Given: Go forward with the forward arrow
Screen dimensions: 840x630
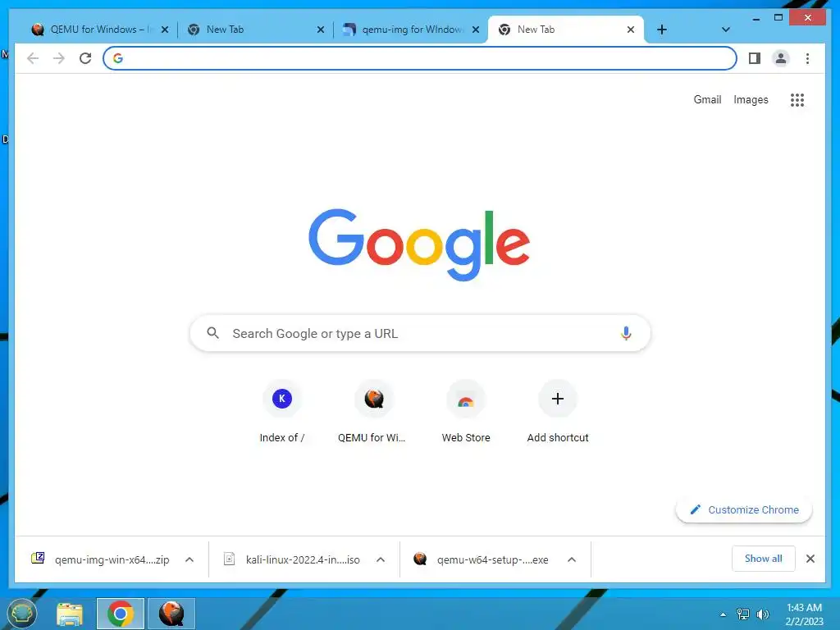Looking at the screenshot, I should click(59, 58).
